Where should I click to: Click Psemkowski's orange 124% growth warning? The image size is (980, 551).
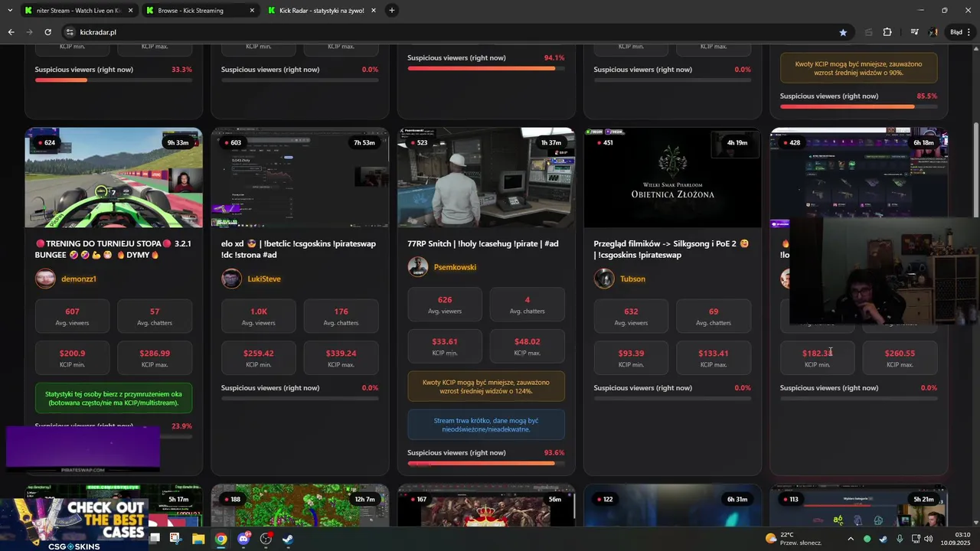coord(486,386)
